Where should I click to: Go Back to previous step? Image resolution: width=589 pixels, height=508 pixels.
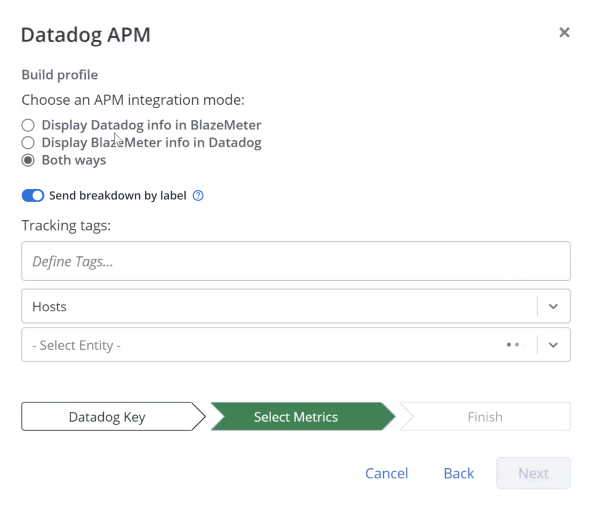[x=459, y=473]
